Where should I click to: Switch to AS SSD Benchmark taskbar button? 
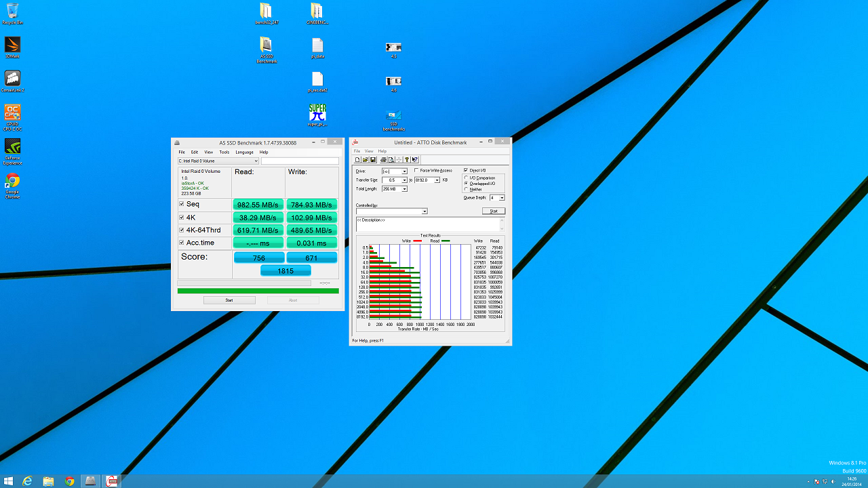click(x=90, y=481)
